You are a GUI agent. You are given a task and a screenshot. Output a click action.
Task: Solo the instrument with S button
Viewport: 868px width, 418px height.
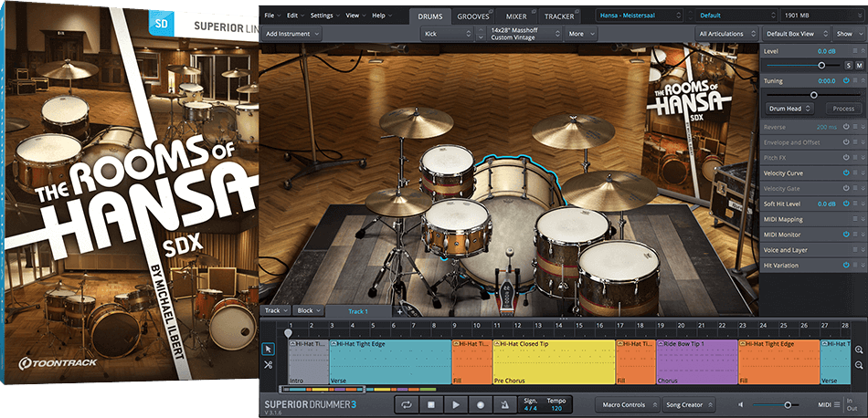point(848,66)
